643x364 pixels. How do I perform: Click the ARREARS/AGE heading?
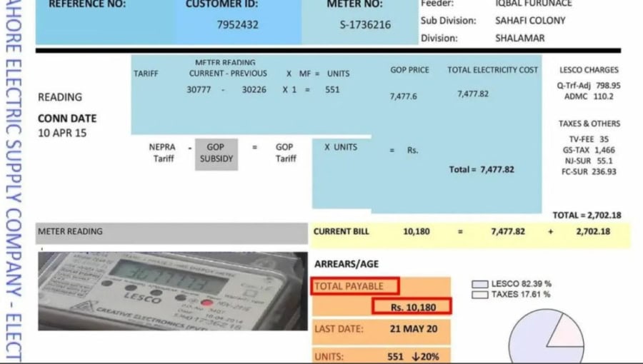point(346,264)
